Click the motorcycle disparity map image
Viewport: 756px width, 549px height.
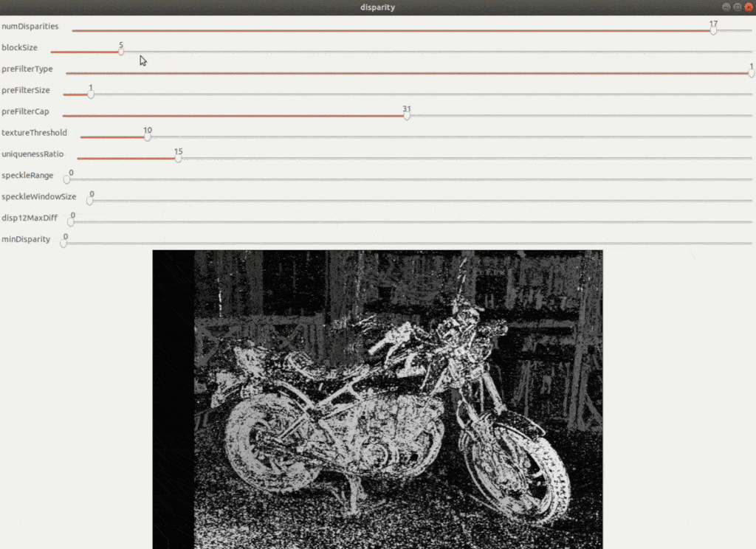click(x=377, y=398)
